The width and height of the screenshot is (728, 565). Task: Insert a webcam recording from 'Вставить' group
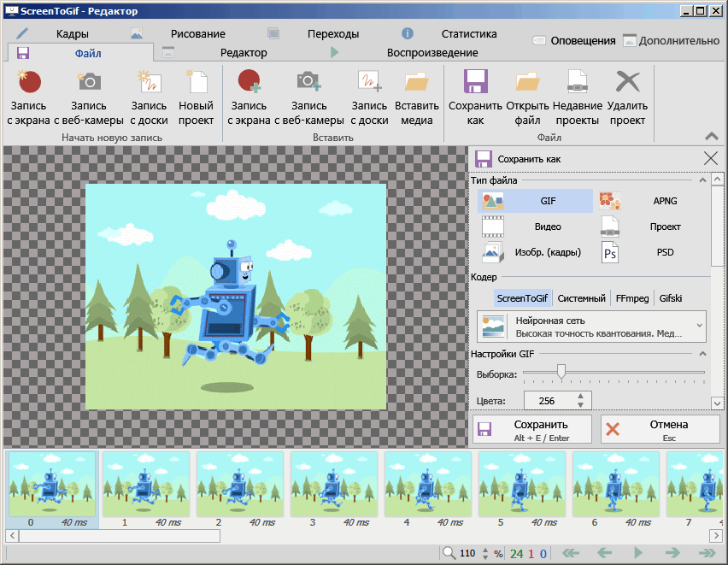[308, 97]
